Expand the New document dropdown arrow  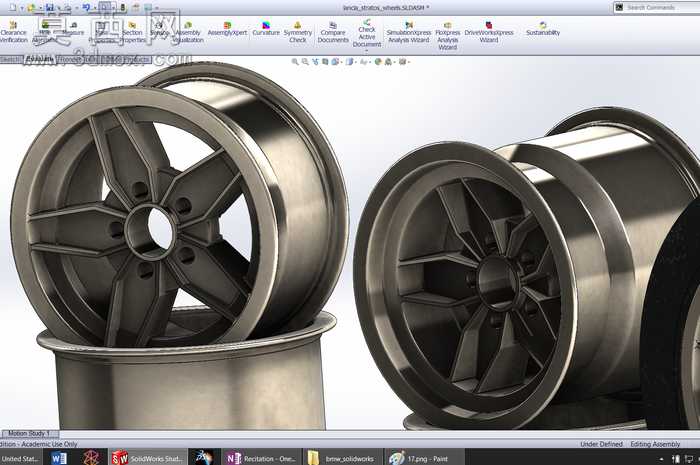point(21,8)
